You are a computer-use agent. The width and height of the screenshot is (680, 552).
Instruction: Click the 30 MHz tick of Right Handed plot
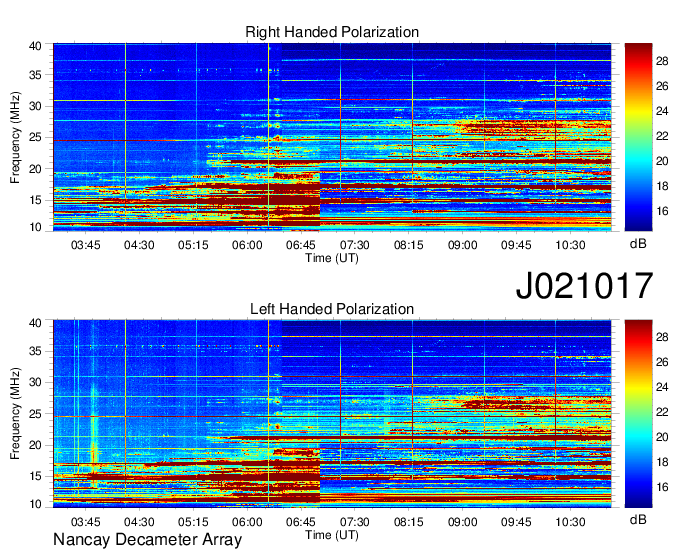[35, 106]
